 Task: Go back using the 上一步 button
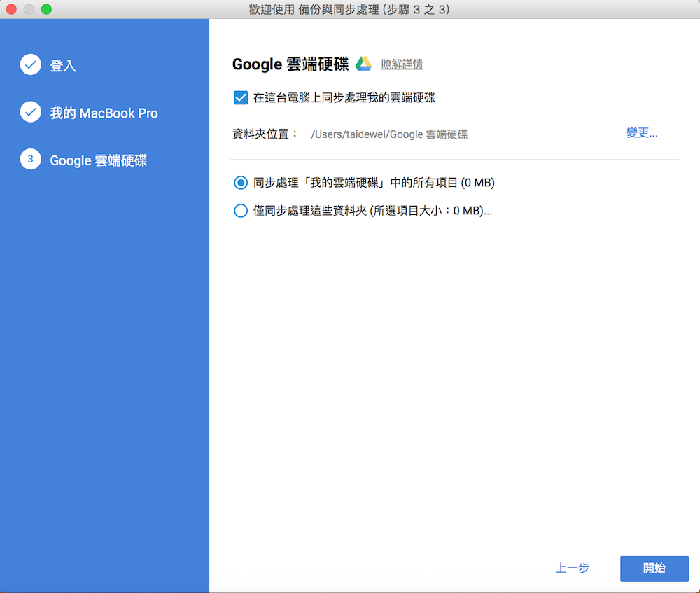click(x=572, y=568)
